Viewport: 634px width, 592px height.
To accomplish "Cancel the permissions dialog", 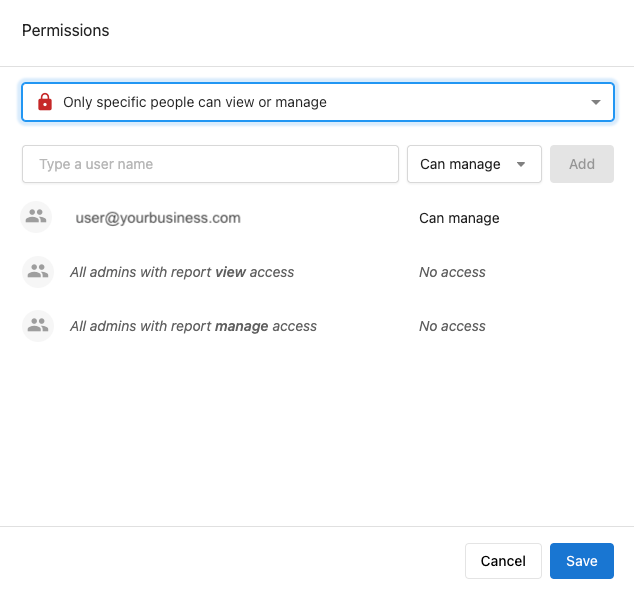I will pos(503,561).
